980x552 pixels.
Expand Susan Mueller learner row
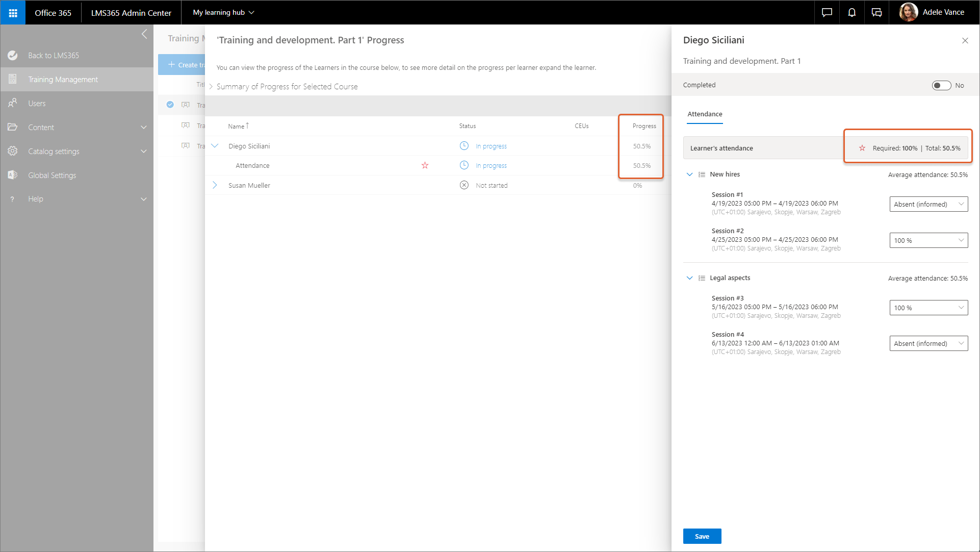(215, 185)
